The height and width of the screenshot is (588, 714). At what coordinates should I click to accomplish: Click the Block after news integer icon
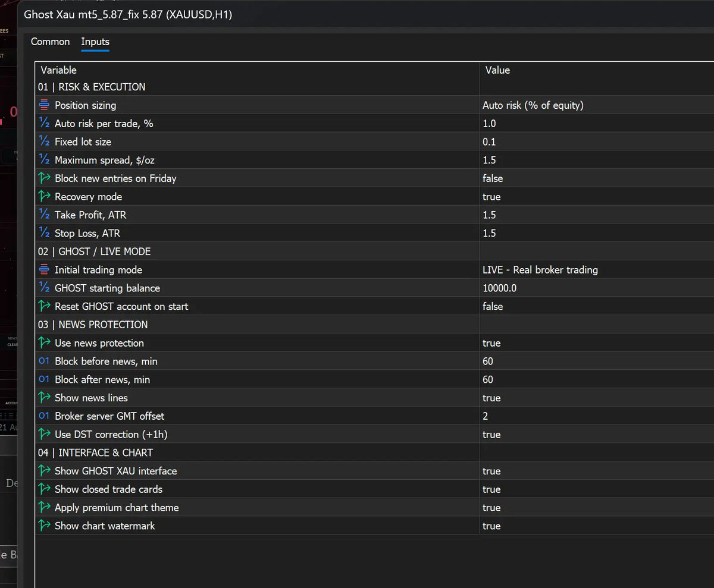[44, 379]
